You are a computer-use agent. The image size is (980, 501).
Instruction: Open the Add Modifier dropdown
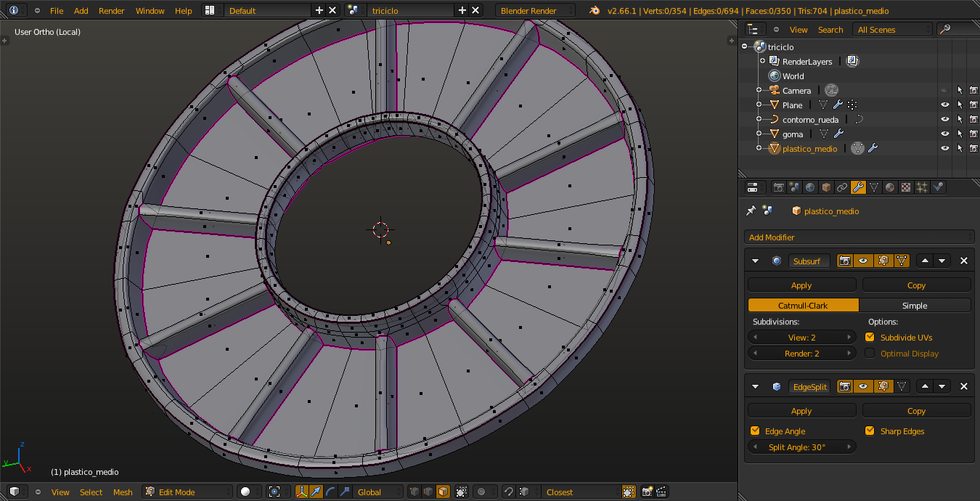click(x=859, y=237)
